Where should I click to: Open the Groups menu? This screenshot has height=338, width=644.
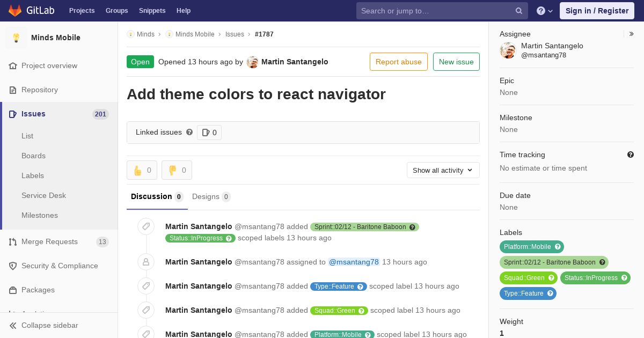[x=117, y=11]
